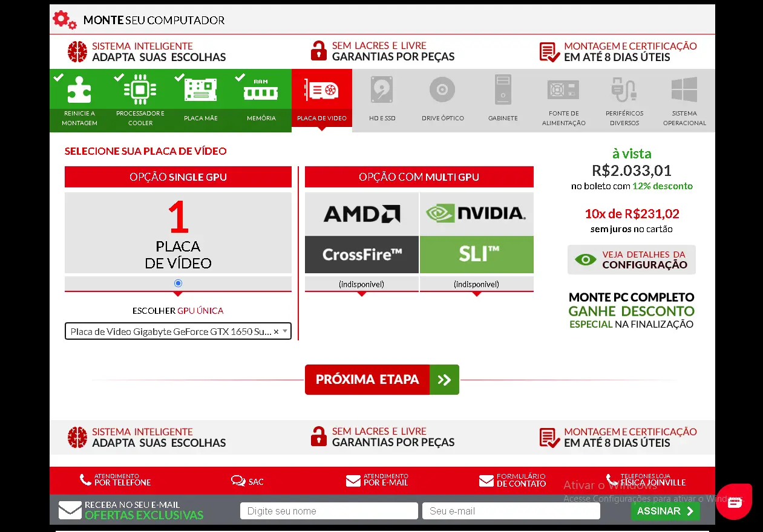
Task: Click indisponível label under CrossFire
Action: (362, 284)
